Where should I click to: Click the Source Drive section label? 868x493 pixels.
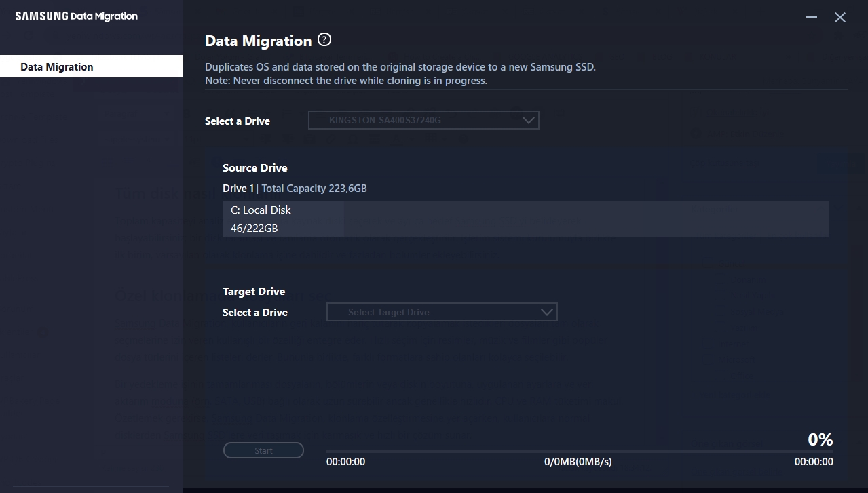click(254, 167)
